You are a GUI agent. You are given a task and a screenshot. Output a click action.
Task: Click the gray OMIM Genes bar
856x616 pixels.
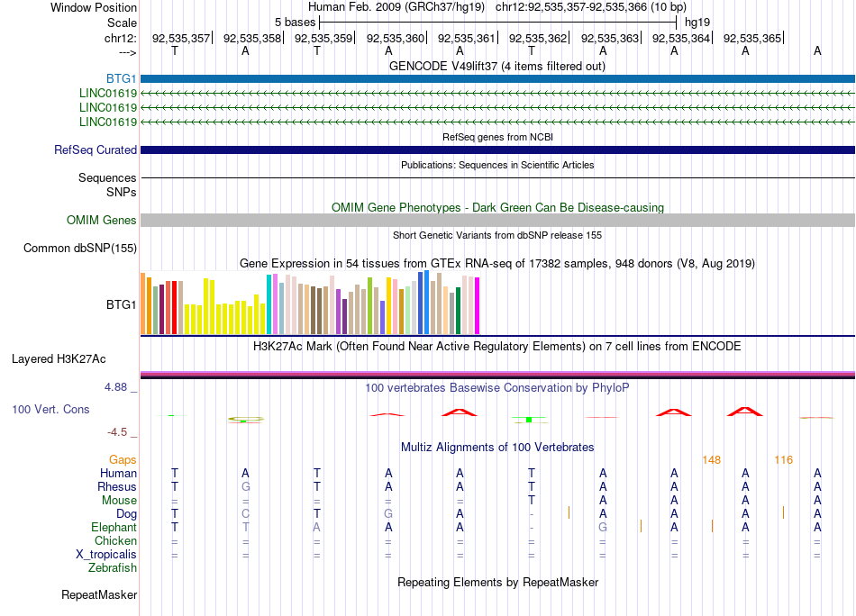pyautogui.click(x=497, y=220)
